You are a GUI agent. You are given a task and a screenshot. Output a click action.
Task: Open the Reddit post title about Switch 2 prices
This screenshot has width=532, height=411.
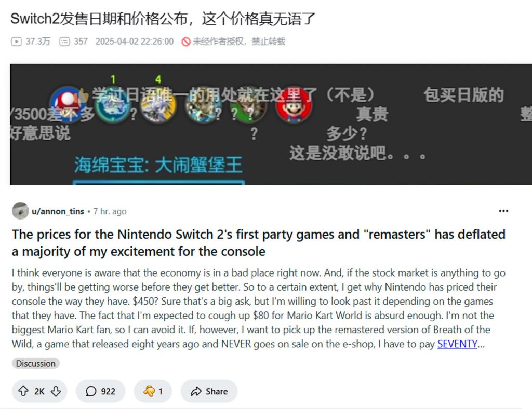[259, 243]
